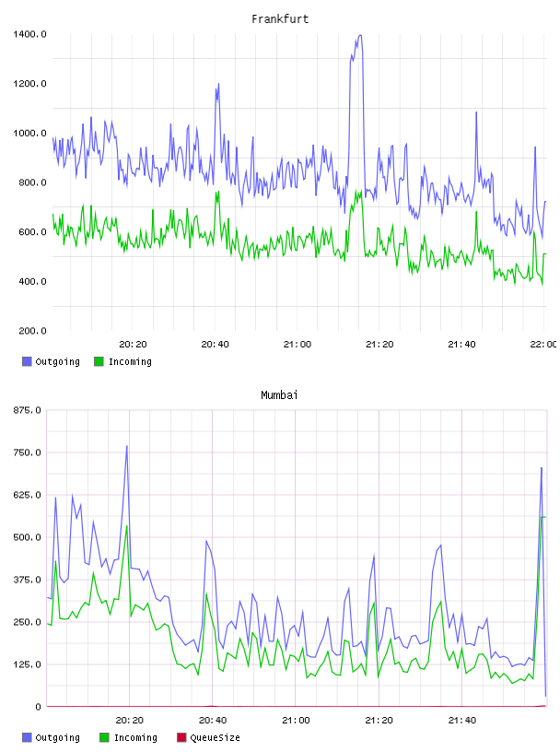Click the 21:00 time label on Mumbai chart
560x752 pixels.
pyautogui.click(x=296, y=720)
